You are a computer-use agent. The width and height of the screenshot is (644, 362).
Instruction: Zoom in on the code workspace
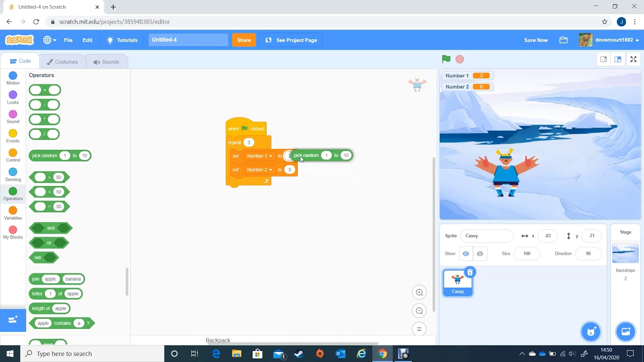tap(419, 292)
